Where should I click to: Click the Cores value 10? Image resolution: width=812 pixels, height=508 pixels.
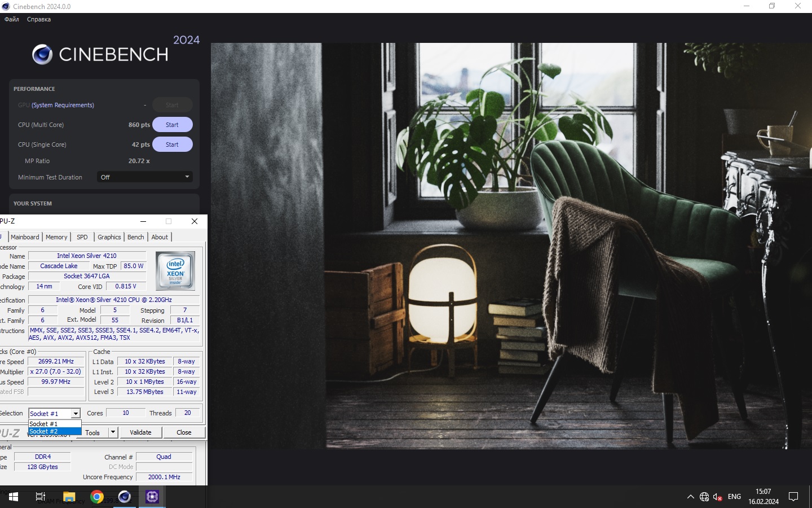point(126,413)
